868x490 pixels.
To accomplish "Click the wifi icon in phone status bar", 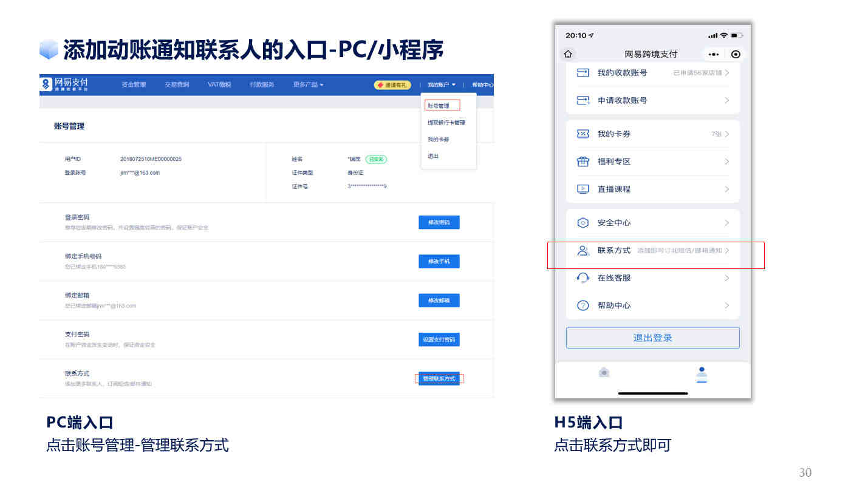I will coord(723,35).
